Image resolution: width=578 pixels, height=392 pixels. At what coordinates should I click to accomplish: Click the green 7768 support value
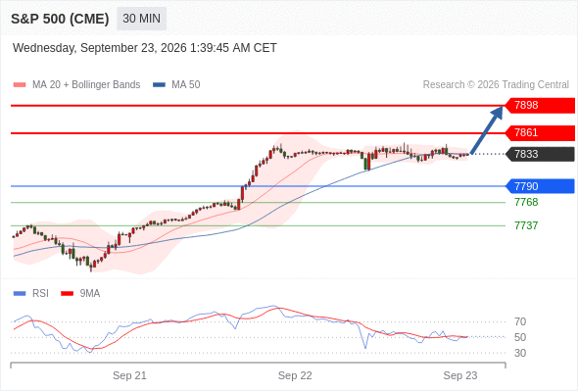point(526,202)
